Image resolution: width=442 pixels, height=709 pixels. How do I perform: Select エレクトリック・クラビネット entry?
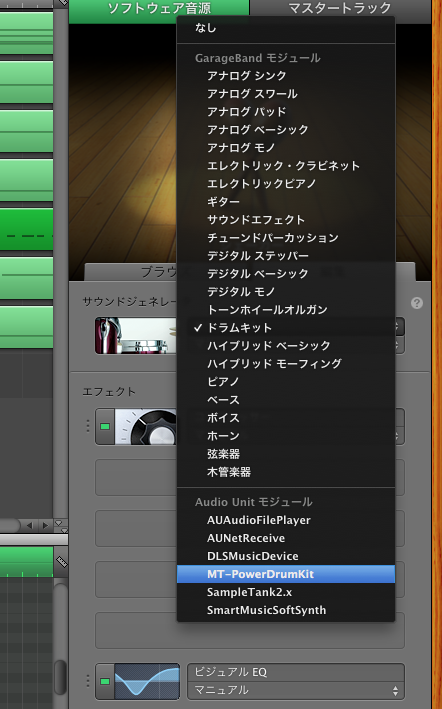pos(286,166)
